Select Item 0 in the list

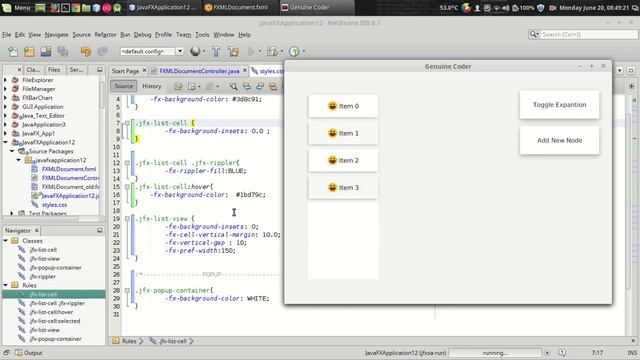coord(343,106)
